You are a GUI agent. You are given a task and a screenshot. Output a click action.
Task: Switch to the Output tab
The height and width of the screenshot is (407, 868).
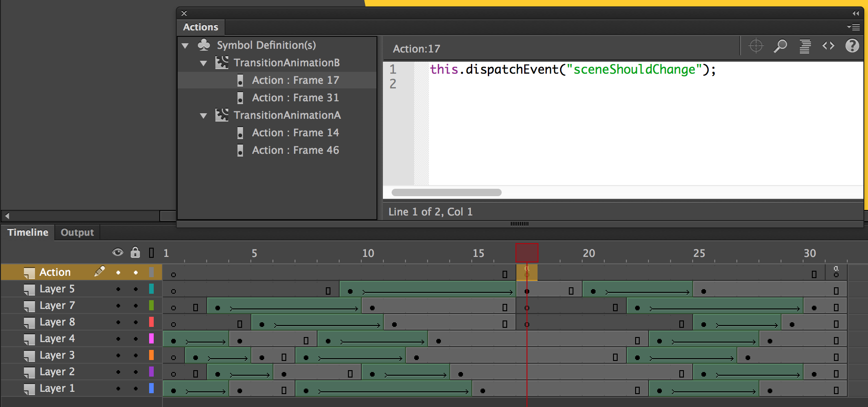77,233
